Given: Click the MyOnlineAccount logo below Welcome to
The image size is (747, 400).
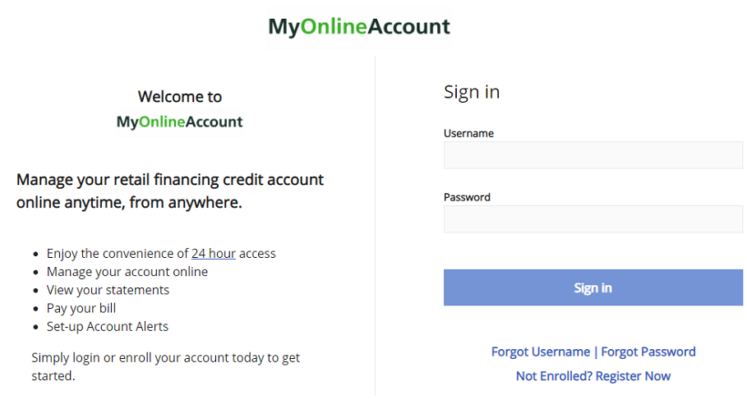Looking at the screenshot, I should coord(180,122).
